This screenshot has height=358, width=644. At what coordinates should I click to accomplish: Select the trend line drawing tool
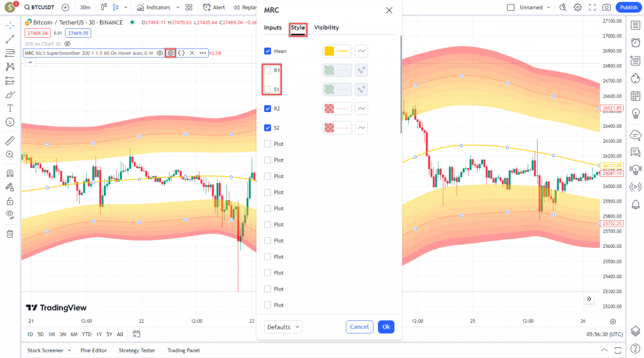click(10, 39)
